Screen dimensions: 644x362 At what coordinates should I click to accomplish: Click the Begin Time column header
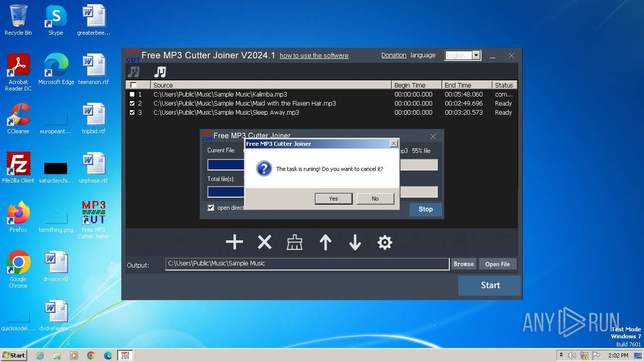pos(417,85)
